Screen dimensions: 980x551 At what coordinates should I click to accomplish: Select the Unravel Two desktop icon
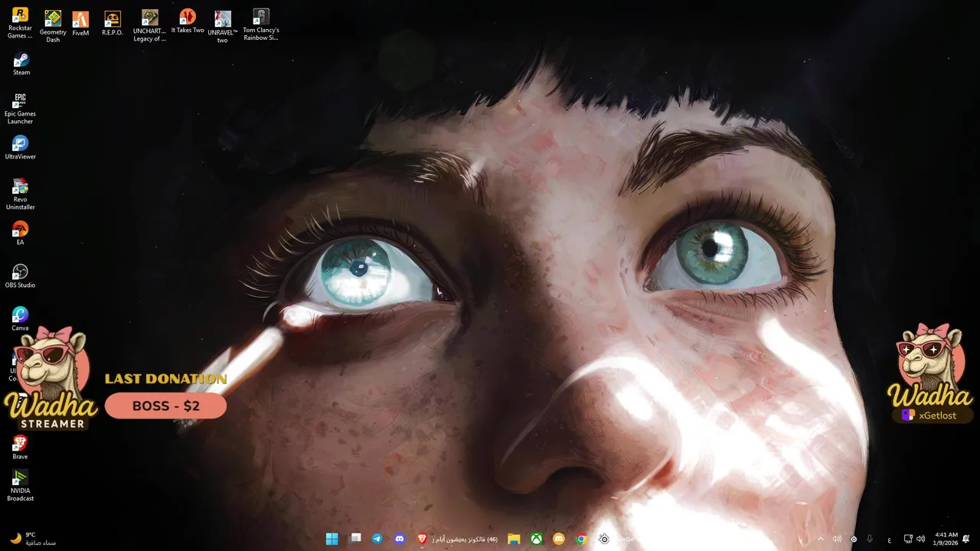222,27
